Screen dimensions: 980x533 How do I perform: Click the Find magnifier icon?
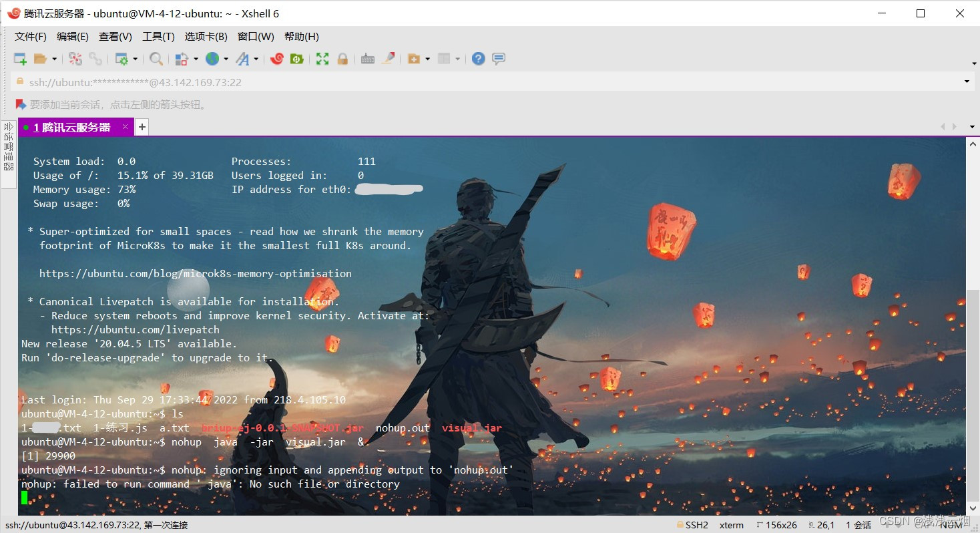156,59
